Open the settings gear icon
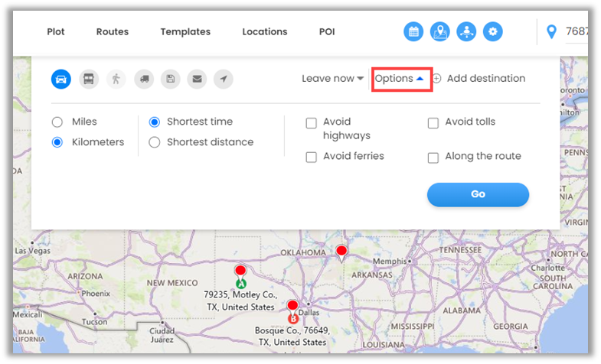 pos(493,32)
